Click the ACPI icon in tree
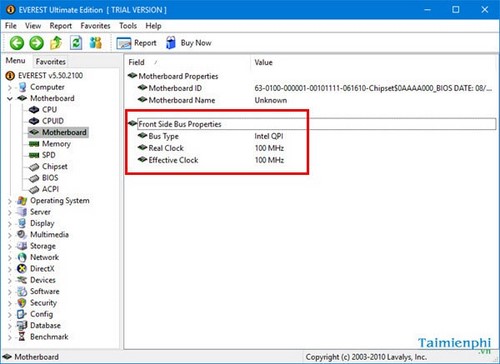 click(x=34, y=190)
